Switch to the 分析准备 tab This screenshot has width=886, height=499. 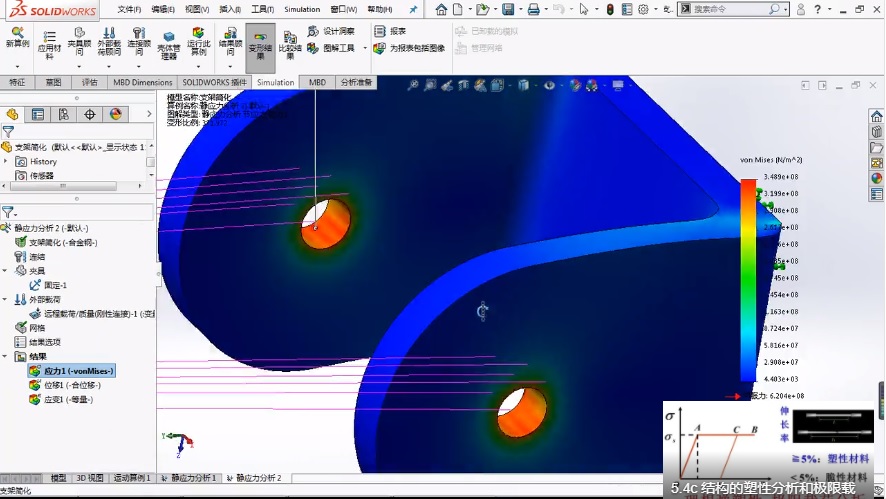[x=356, y=82]
